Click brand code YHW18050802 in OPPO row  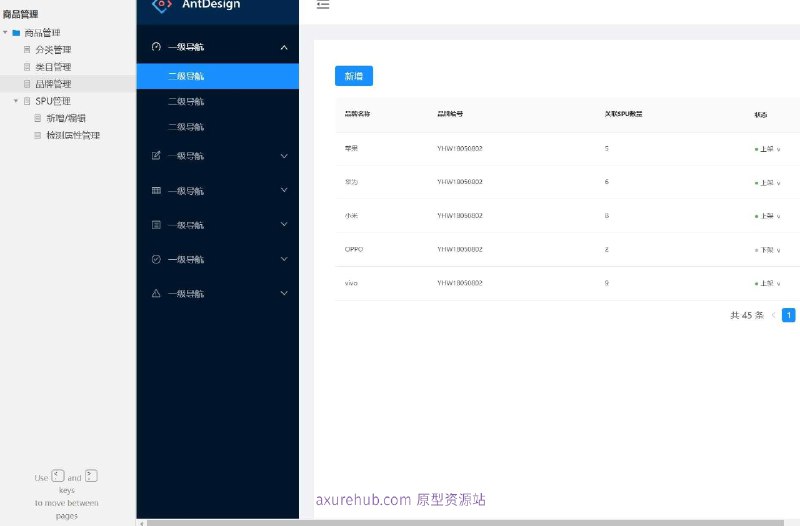coord(460,249)
